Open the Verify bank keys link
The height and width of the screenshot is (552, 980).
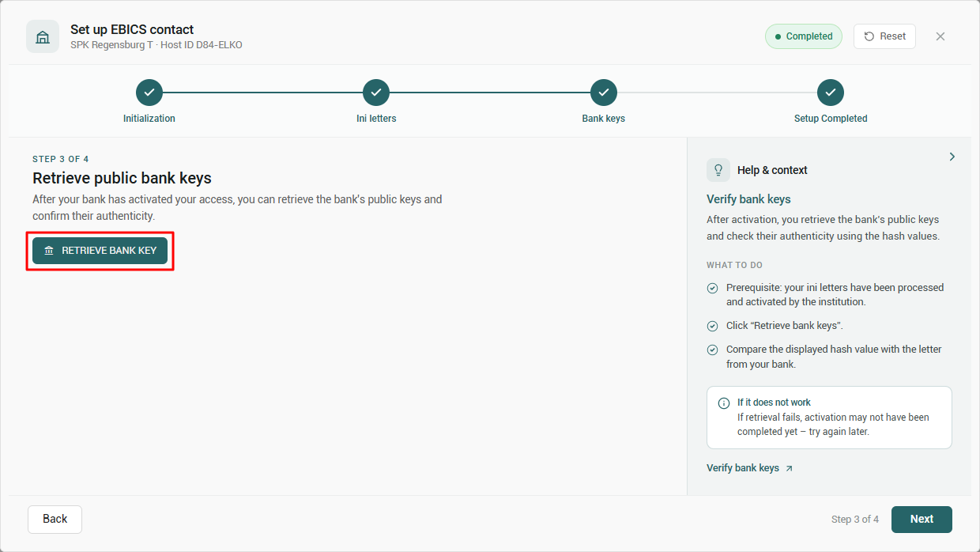[x=749, y=468]
